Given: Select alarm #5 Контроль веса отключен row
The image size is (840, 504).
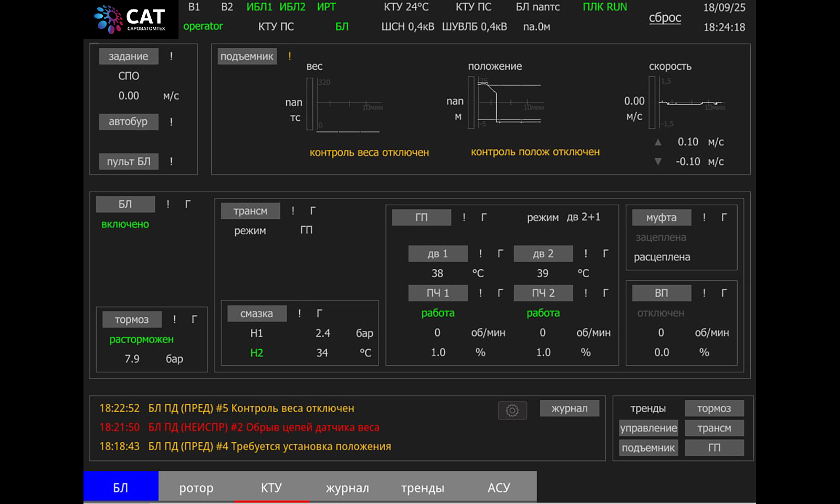Looking at the screenshot, I should [x=227, y=408].
